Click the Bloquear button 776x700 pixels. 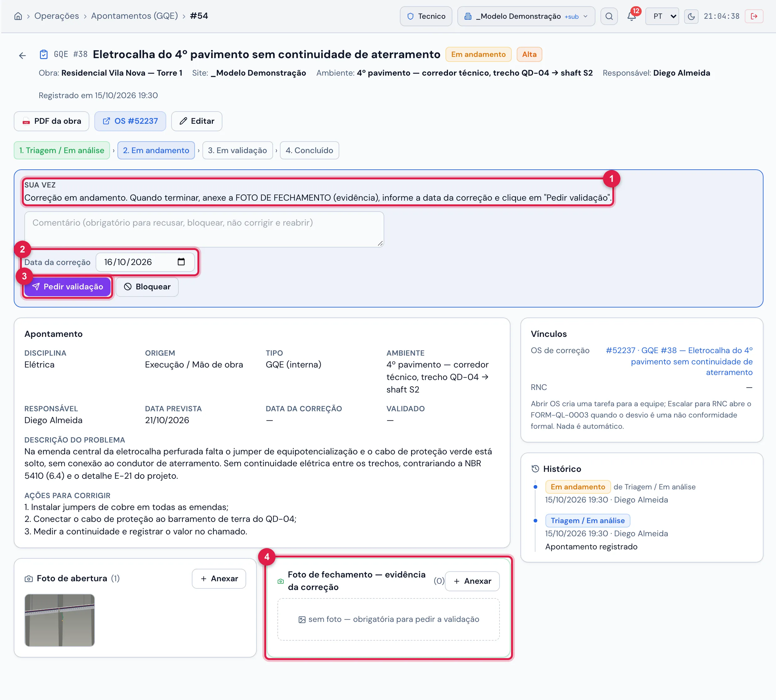(147, 287)
